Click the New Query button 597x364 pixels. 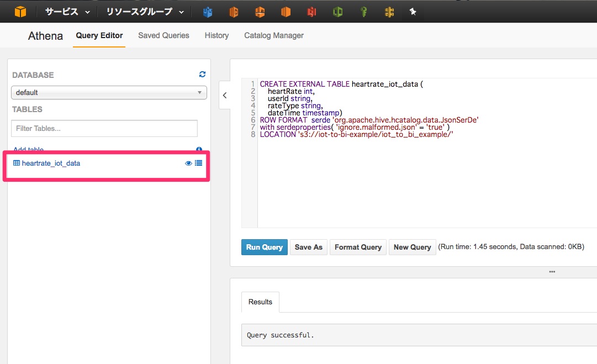click(x=412, y=247)
